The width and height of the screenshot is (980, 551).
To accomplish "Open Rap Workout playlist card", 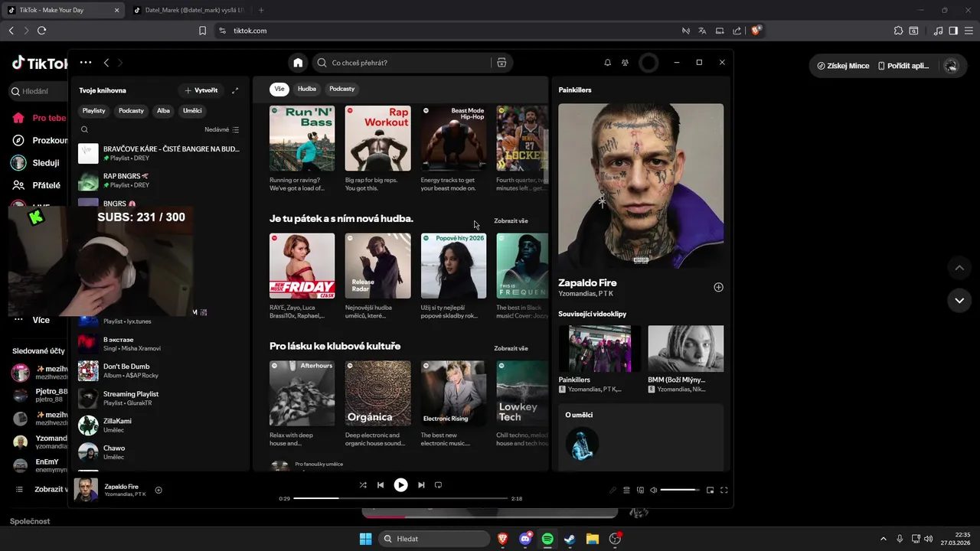I will point(377,149).
